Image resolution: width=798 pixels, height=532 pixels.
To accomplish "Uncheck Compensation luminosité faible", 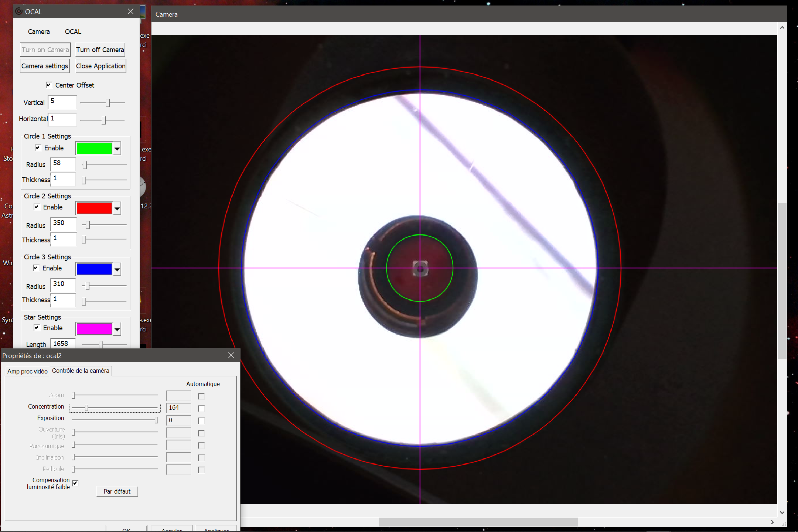I will click(x=75, y=483).
